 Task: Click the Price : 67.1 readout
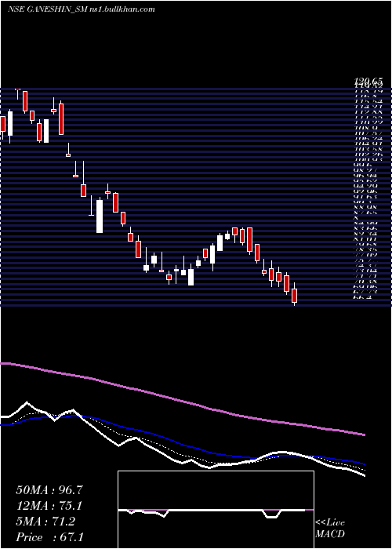click(49, 536)
